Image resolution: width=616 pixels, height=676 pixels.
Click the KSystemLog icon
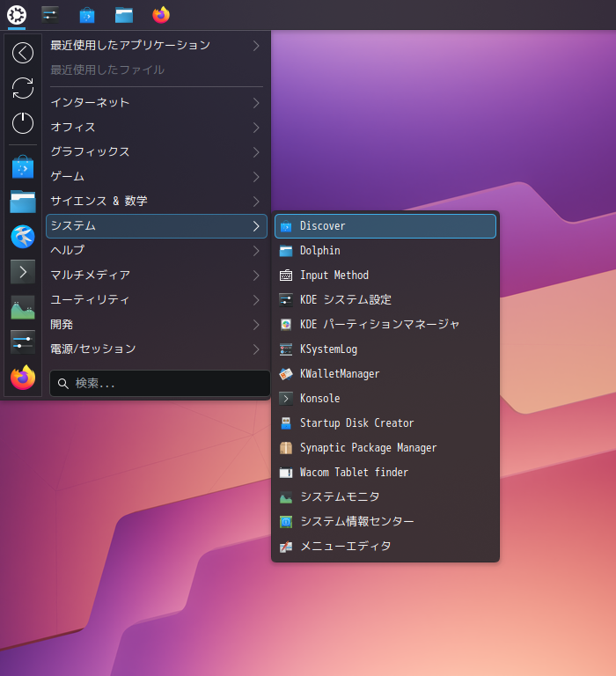(x=286, y=349)
